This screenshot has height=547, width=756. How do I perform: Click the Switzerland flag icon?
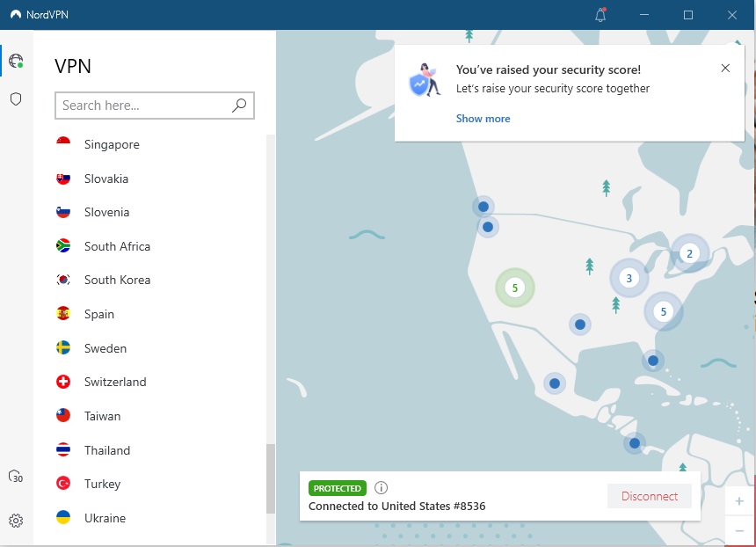(x=63, y=382)
